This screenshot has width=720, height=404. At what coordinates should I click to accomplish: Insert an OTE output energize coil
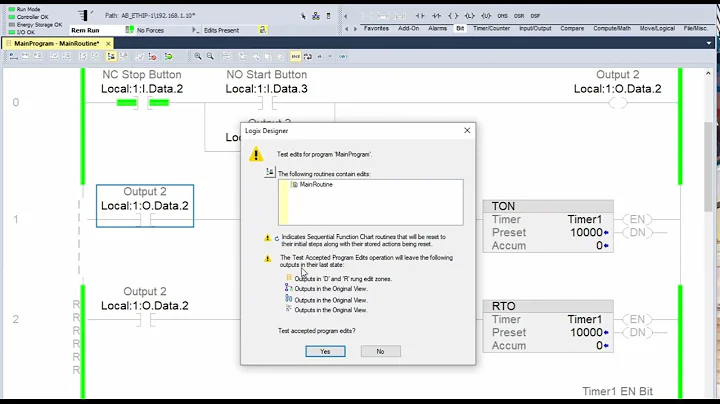(453, 16)
